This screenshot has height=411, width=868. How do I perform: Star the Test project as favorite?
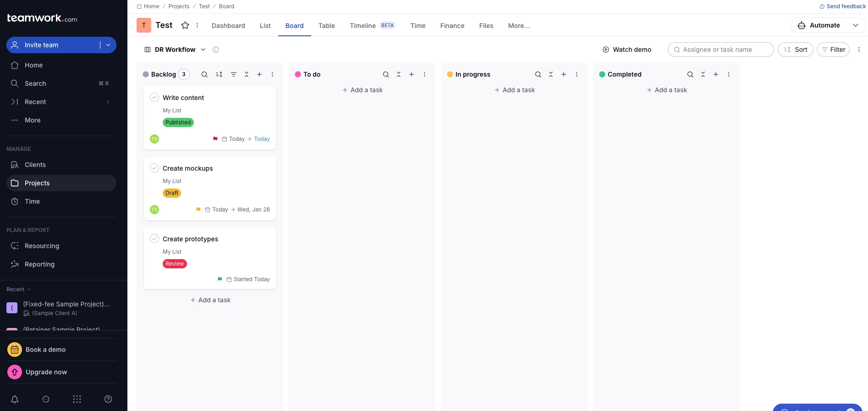click(185, 25)
